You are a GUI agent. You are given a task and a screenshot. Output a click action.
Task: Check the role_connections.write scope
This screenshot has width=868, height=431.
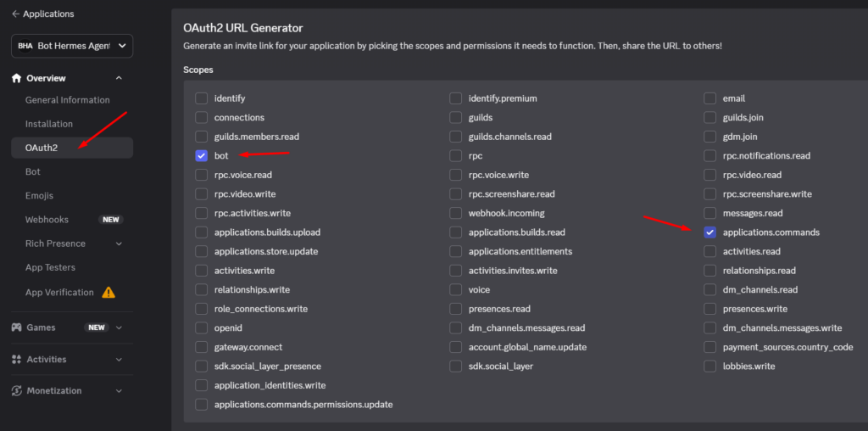[x=202, y=309]
